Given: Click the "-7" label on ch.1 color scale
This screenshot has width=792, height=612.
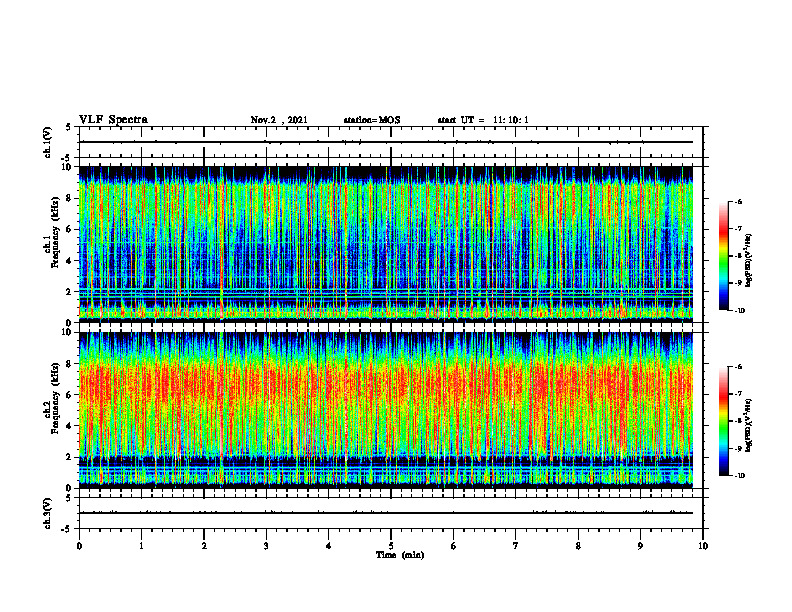Looking at the screenshot, I should point(738,229).
